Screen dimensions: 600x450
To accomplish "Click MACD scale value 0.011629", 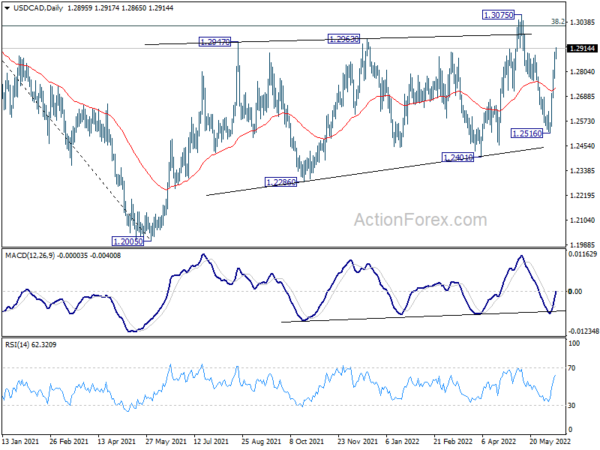I will point(583,254).
